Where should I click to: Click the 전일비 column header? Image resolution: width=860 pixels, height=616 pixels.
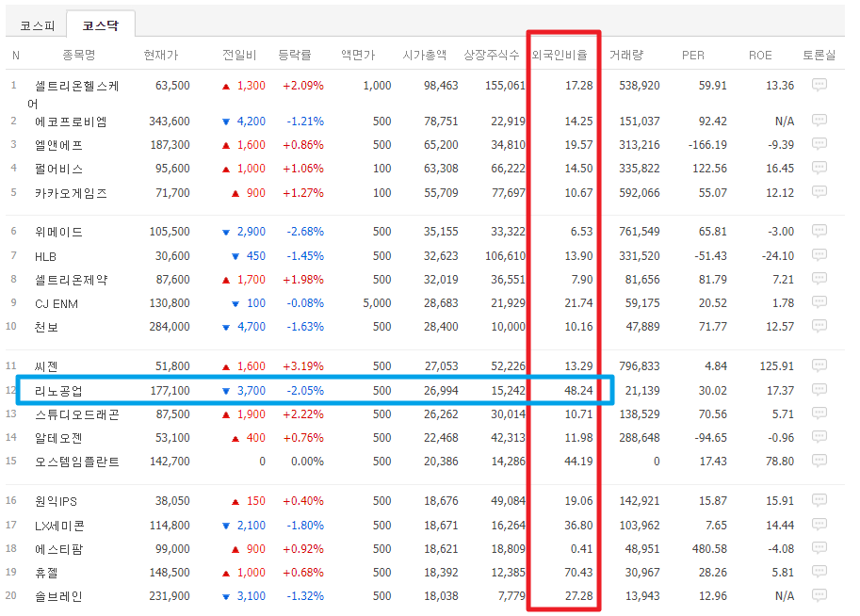click(239, 55)
